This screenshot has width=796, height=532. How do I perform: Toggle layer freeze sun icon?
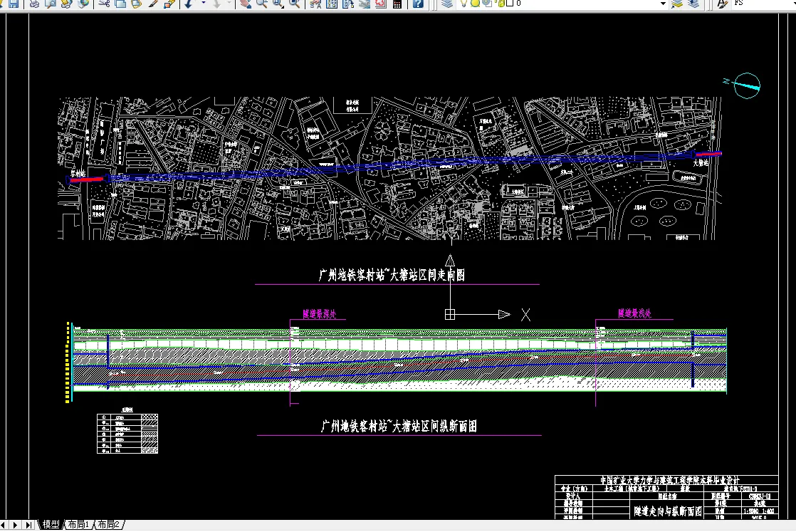coord(475,4)
